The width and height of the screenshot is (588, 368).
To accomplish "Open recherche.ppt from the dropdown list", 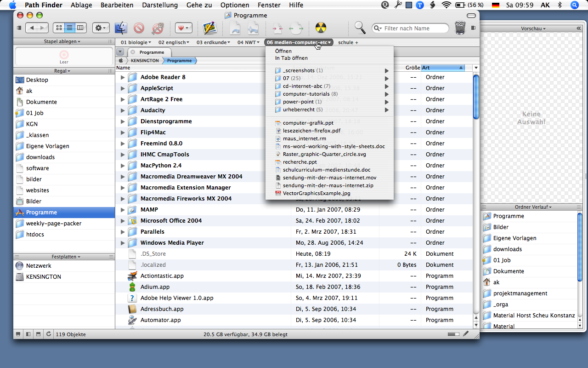I will [x=300, y=162].
